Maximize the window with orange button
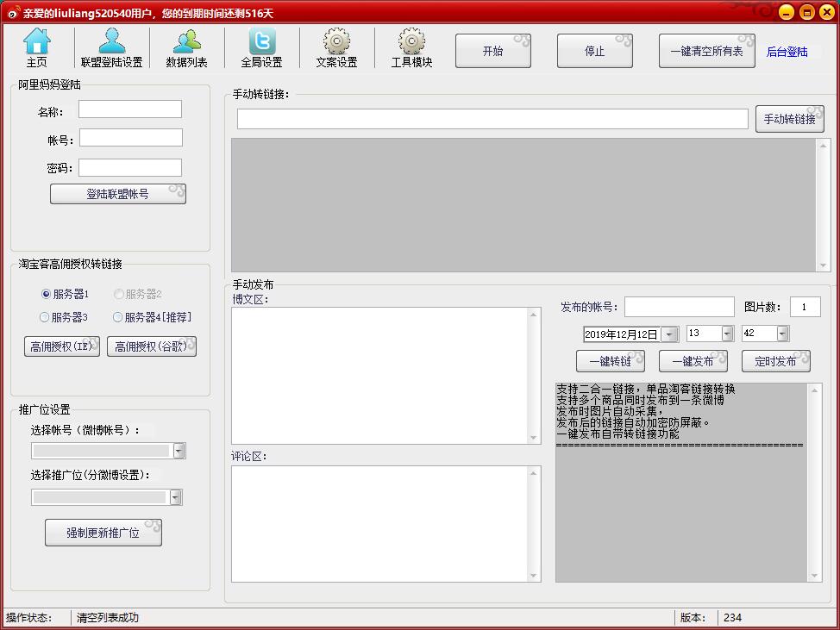This screenshot has width=840, height=630. pos(806,12)
